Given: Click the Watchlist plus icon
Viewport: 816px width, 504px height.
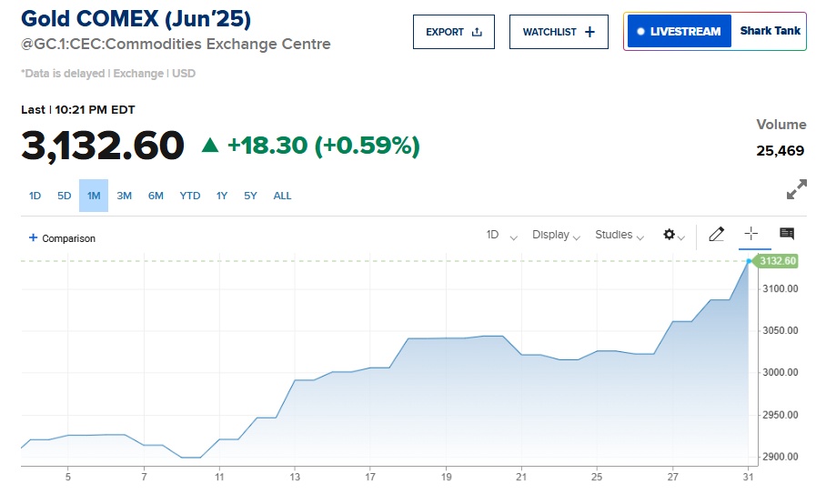Looking at the screenshot, I should [x=589, y=32].
